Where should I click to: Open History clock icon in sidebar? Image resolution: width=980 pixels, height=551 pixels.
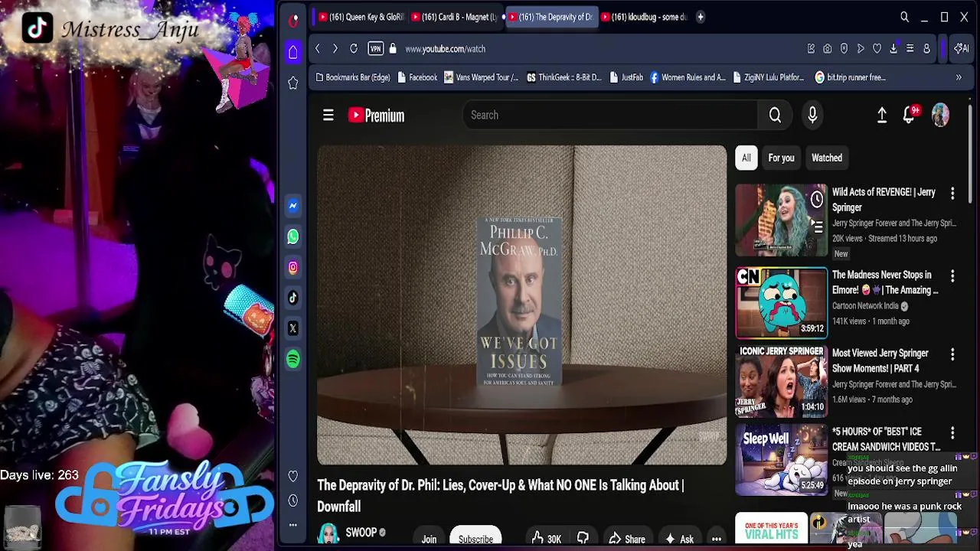(293, 500)
